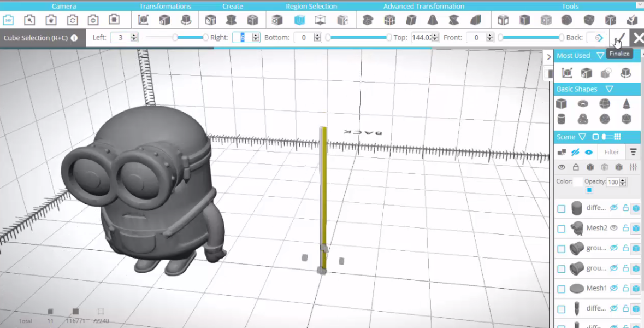Click the hollow cube tool icon

pos(503,20)
